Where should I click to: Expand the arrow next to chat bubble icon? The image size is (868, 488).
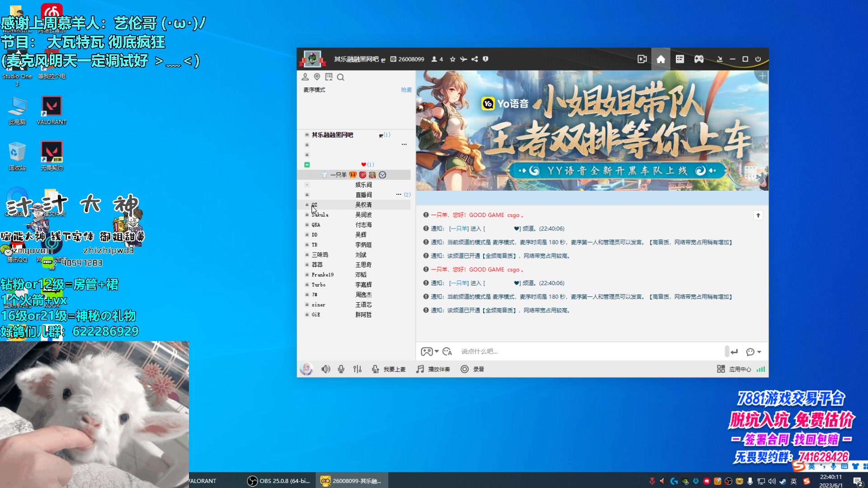pos(759,352)
